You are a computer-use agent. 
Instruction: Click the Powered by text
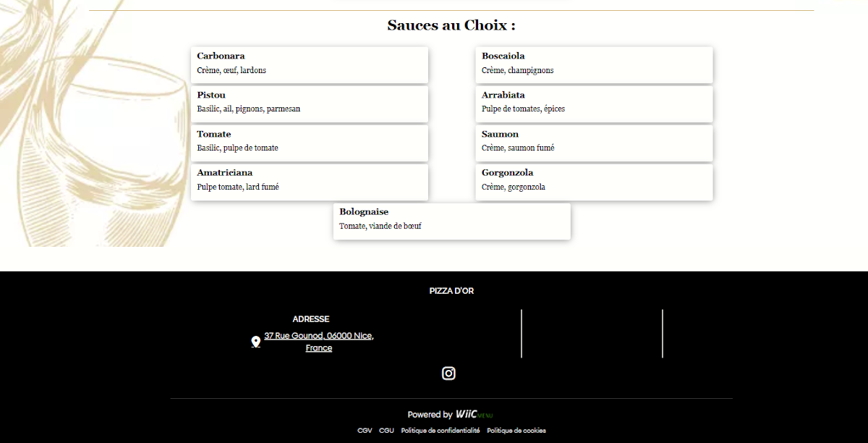[430, 415]
